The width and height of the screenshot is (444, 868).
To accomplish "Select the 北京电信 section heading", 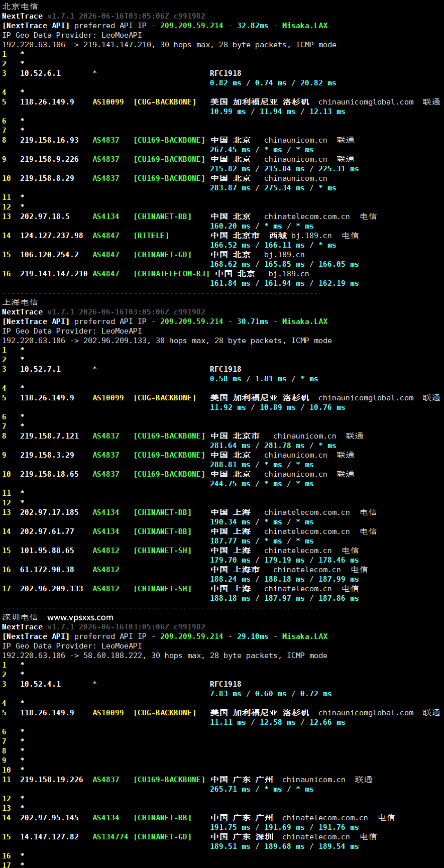I will point(20,7).
